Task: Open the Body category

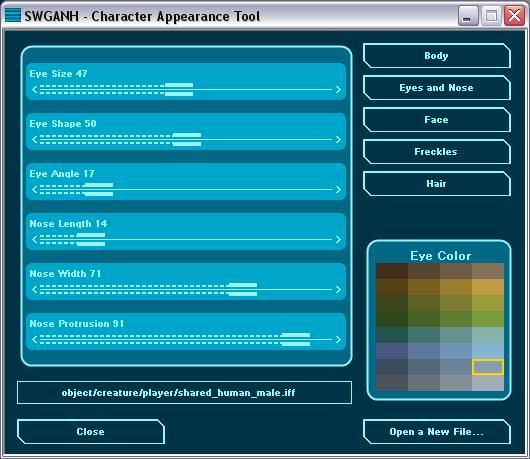Action: [436, 55]
